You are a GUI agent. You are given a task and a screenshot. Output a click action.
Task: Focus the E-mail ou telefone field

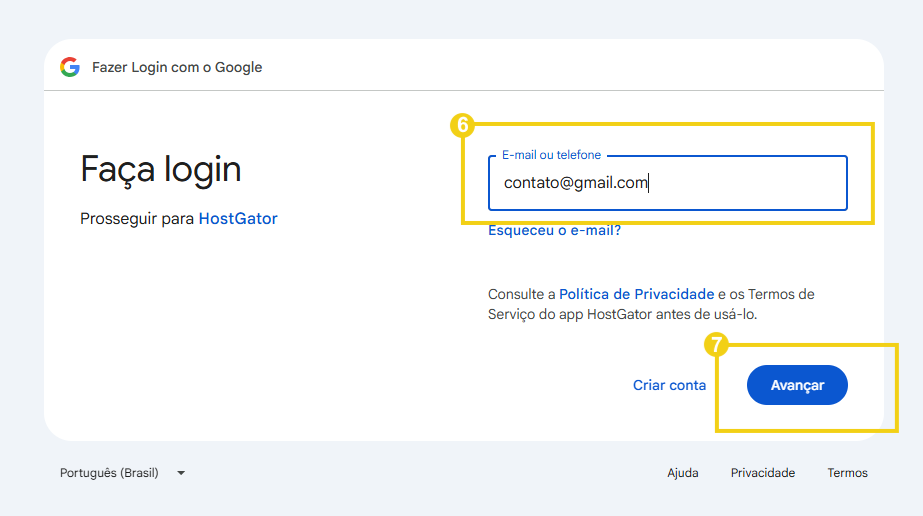pyautogui.click(x=668, y=183)
